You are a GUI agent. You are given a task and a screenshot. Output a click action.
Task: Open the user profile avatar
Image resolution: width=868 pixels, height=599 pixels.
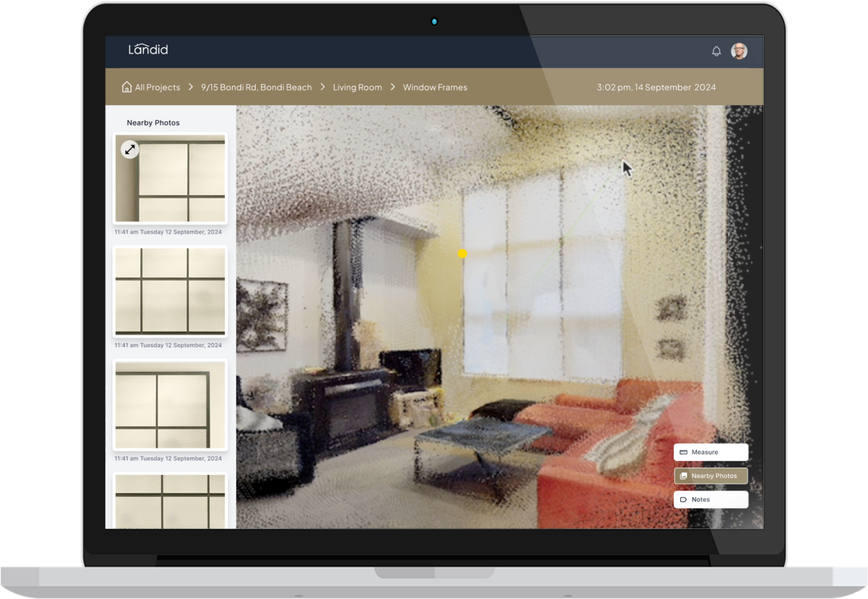point(739,51)
